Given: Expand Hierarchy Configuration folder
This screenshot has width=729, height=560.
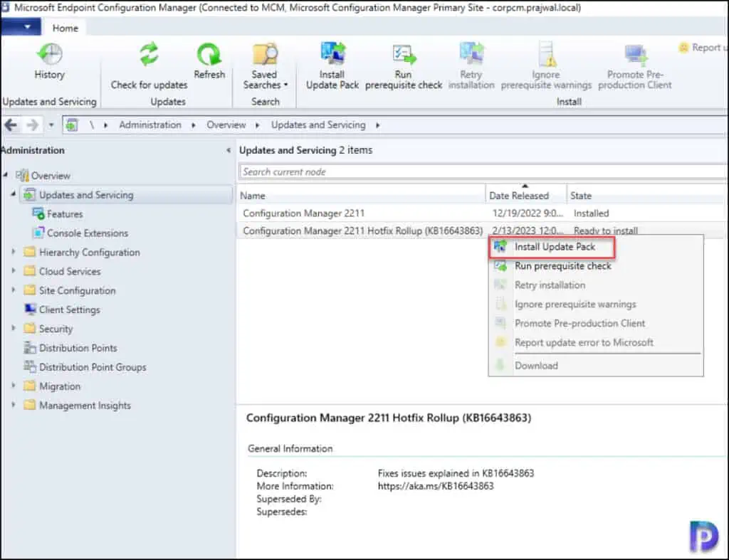Looking at the screenshot, I should [x=14, y=251].
